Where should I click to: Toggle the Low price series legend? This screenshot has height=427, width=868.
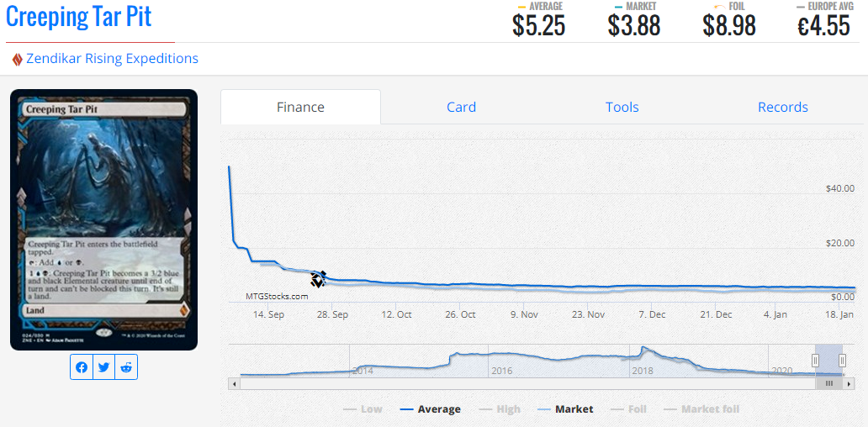coord(363,409)
